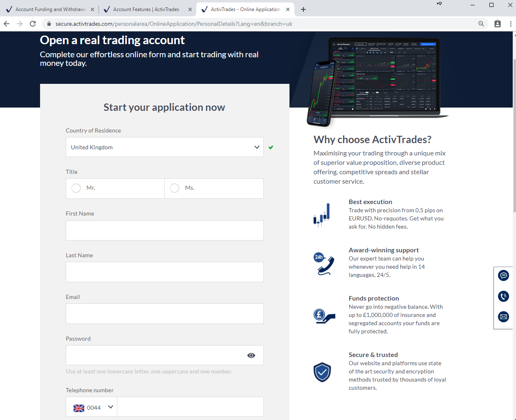Select the UK flag in phone code
This screenshot has width=516, height=420.
click(x=79, y=408)
